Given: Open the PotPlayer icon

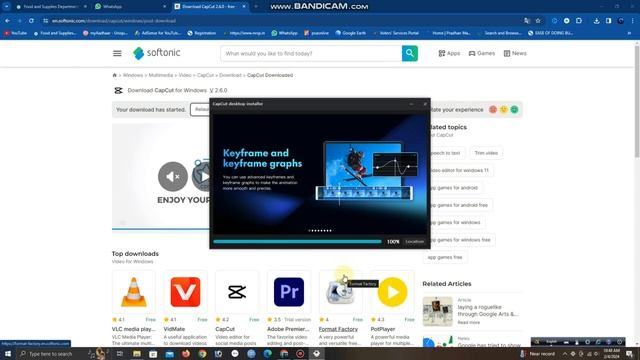Looking at the screenshot, I should 392,292.
